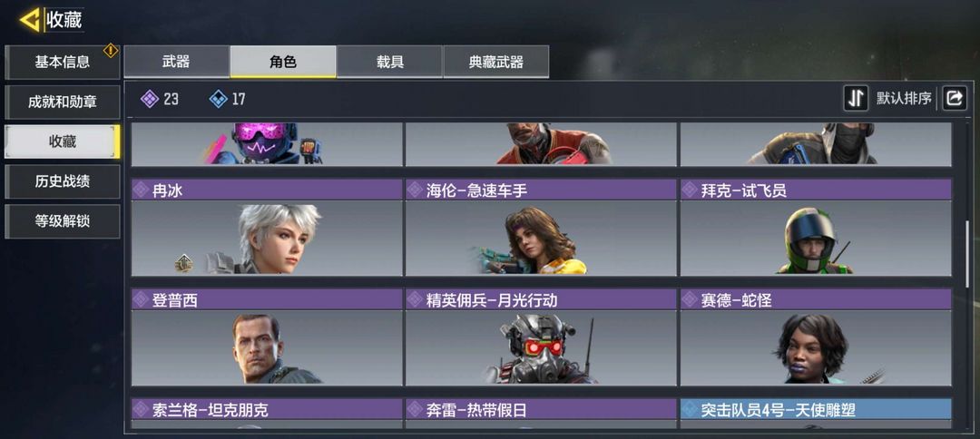Click the warning badge on 基本信息
This screenshot has width=980, height=439.
pos(111,51)
